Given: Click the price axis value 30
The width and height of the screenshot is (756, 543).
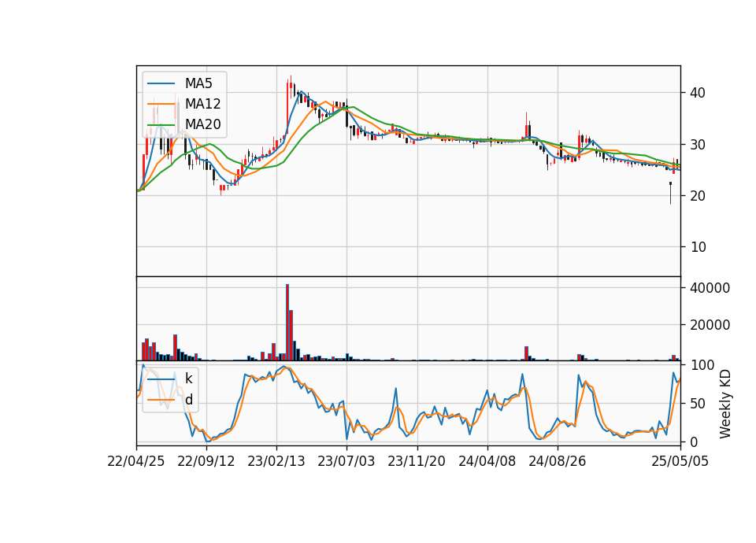Looking at the screenshot, I should tap(699, 144).
